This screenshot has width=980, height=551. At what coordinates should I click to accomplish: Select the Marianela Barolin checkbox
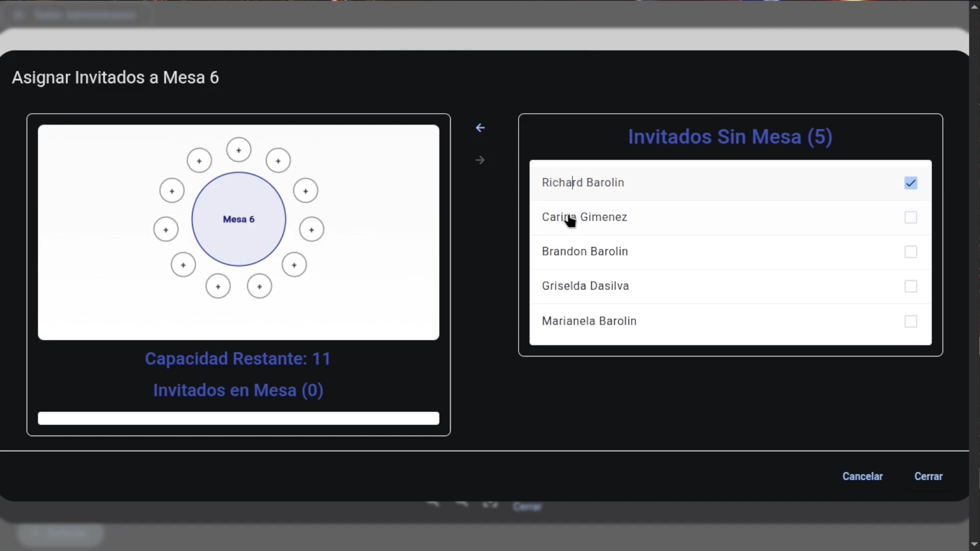911,321
